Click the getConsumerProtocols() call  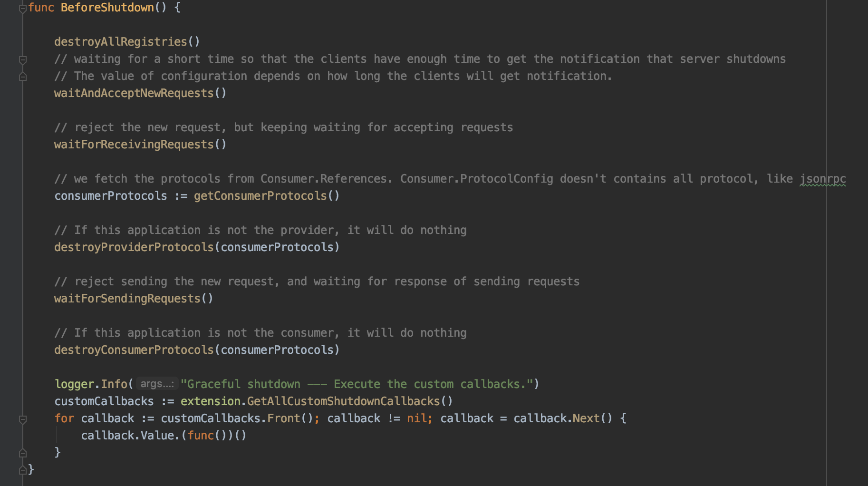pos(267,196)
